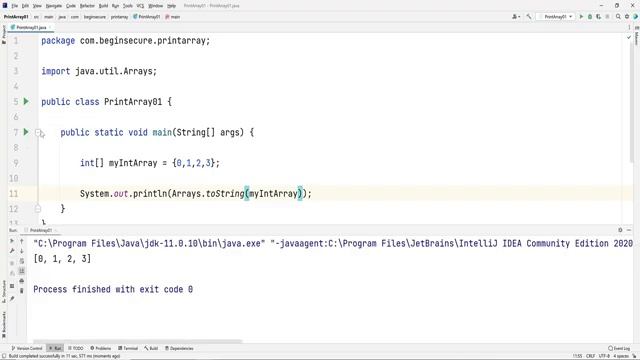640x360 pixels.
Task: Select the PrintArray01 tab in Run panel
Action: coord(40,230)
